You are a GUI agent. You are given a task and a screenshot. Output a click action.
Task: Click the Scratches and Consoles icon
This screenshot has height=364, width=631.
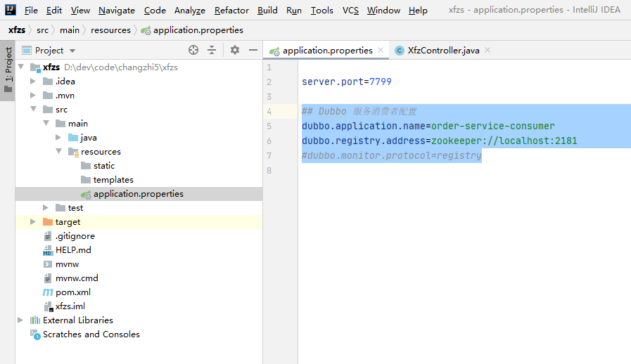tap(35, 334)
